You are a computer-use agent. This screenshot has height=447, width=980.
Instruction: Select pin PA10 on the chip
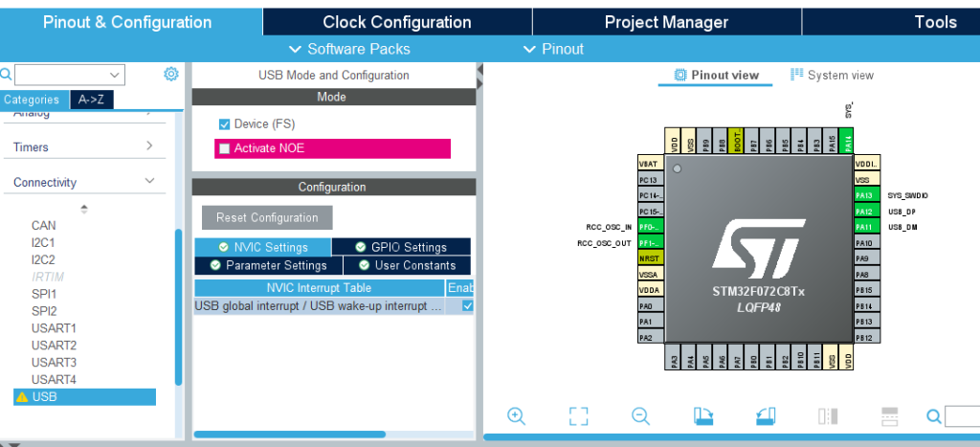coord(867,242)
